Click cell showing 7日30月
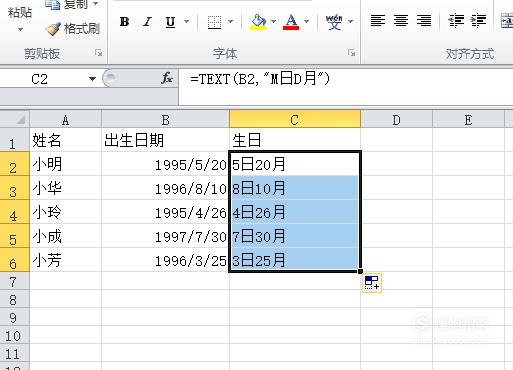 pyautogui.click(x=295, y=236)
